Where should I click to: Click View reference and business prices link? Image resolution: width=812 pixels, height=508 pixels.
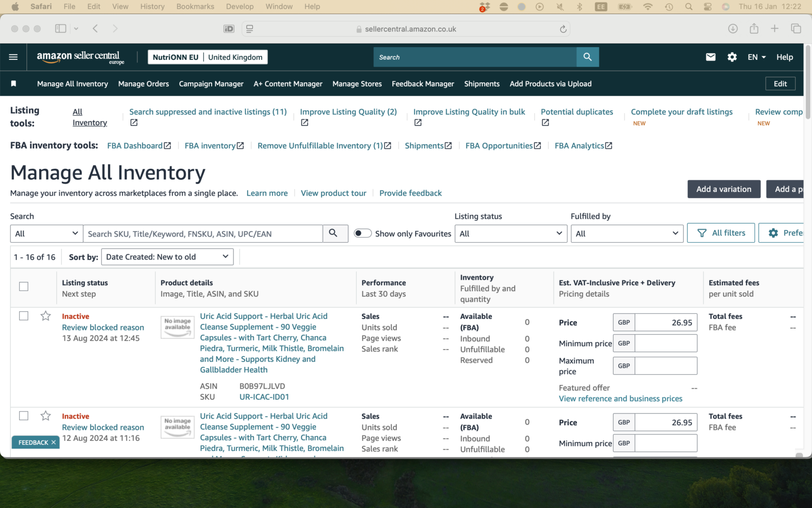click(x=621, y=399)
